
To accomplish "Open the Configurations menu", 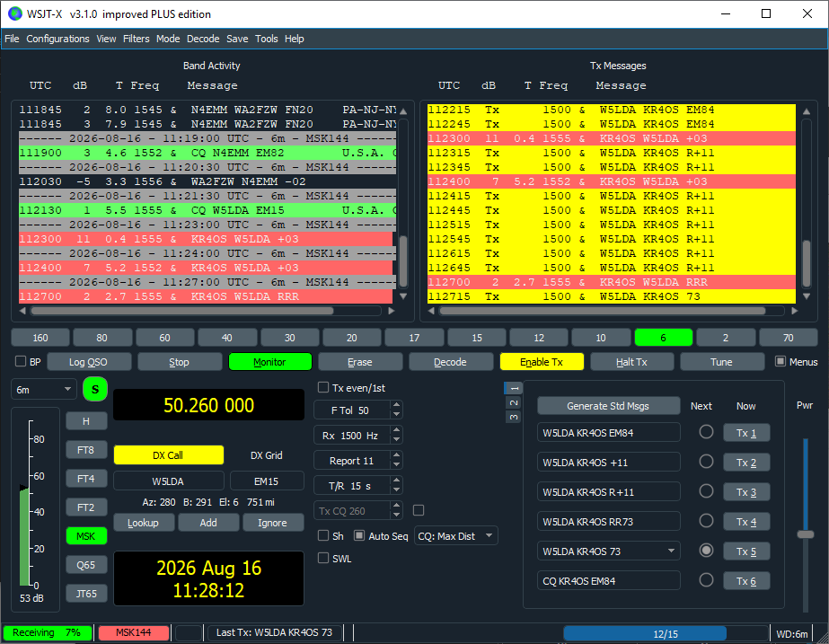I will pyautogui.click(x=57, y=39).
